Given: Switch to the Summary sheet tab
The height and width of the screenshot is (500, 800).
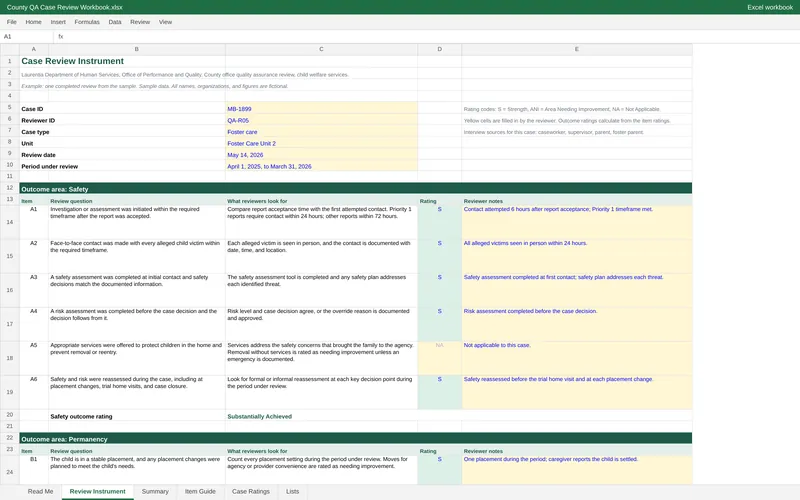Looking at the screenshot, I should click(155, 491).
